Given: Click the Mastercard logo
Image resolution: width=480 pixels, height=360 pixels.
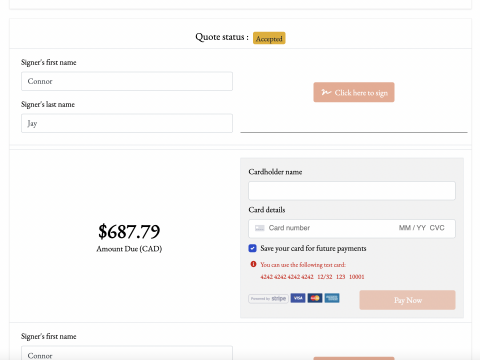Looking at the screenshot, I should [315, 298].
